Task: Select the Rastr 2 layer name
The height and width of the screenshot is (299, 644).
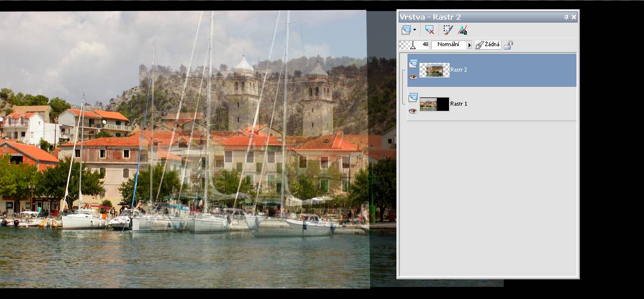Action: coord(458,70)
